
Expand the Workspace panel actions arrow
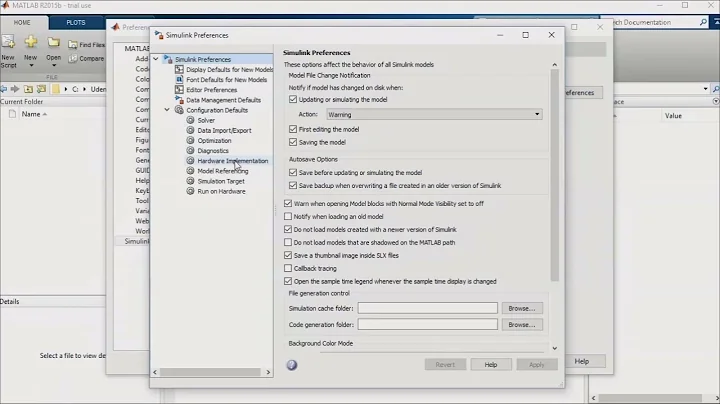point(716,101)
